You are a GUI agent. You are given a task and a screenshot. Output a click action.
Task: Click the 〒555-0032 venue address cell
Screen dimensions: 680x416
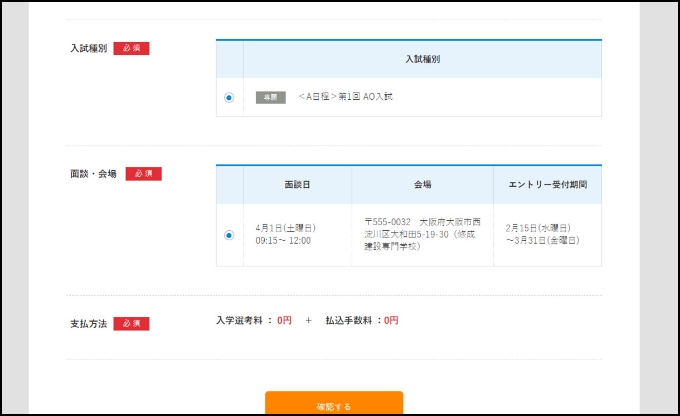[422, 233]
